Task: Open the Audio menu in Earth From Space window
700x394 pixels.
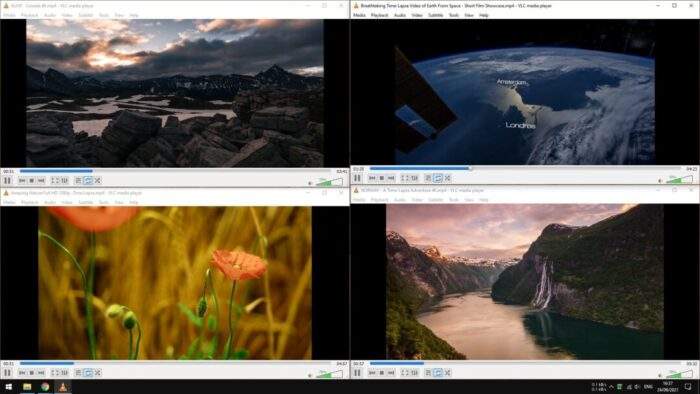Action: pos(400,15)
